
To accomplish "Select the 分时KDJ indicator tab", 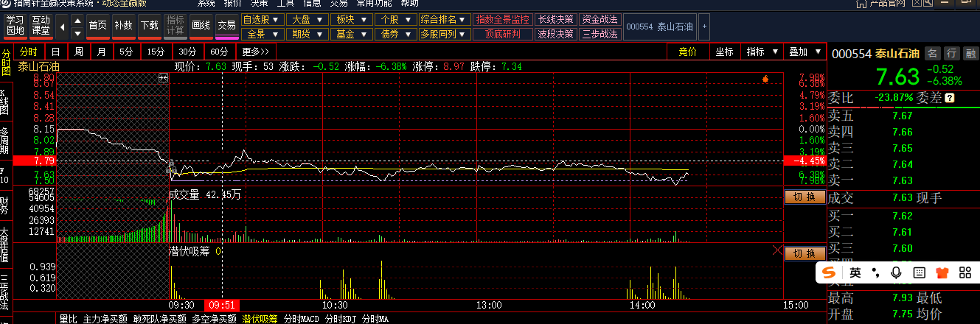I will point(341,319).
